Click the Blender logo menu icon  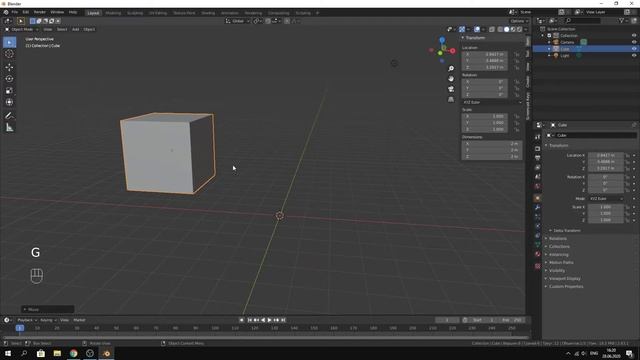6,12
